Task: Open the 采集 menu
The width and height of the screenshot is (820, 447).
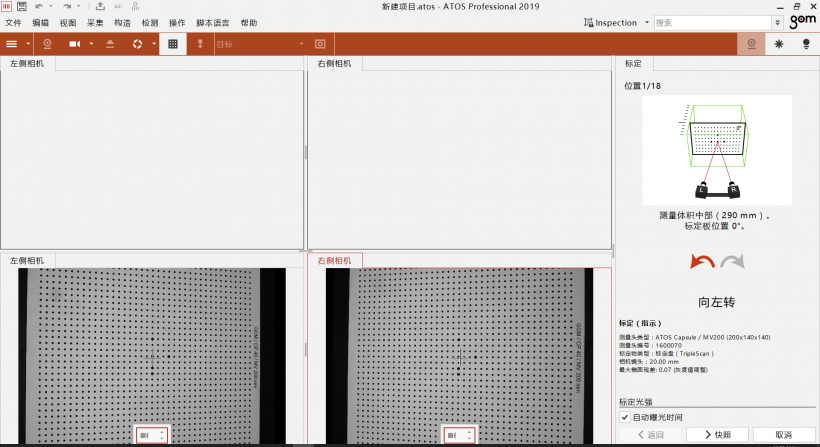Action: pos(95,22)
